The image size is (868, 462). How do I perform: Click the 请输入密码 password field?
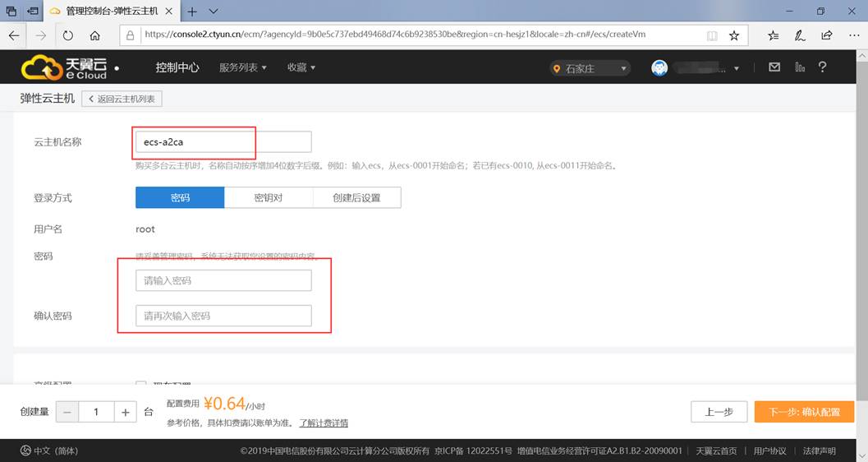tap(223, 280)
